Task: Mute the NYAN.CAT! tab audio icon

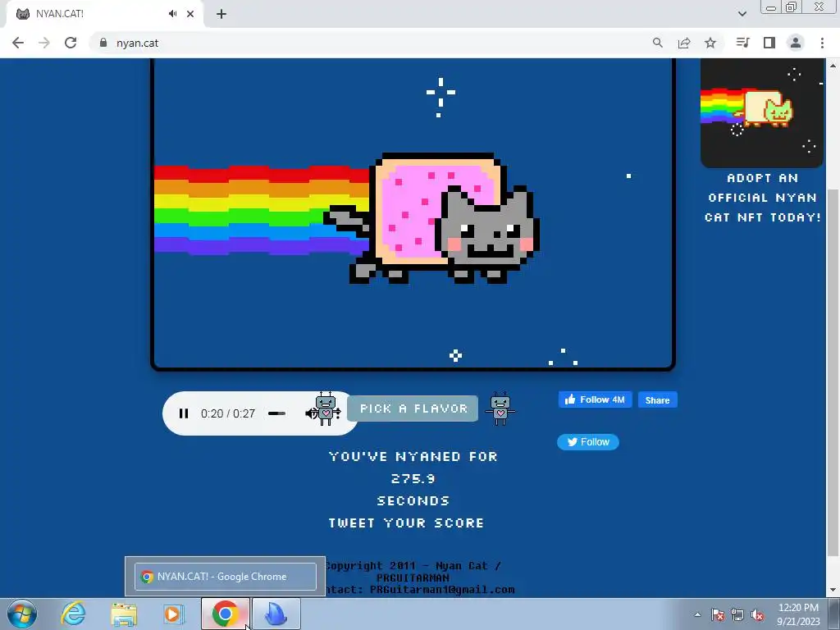Action: pyautogui.click(x=172, y=14)
